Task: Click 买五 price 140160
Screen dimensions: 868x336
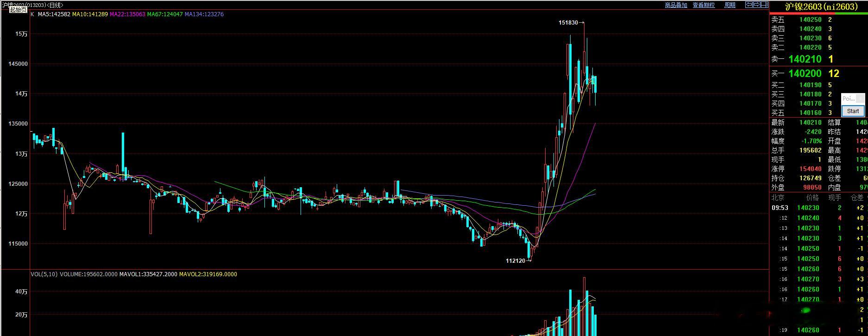Action: pos(811,113)
